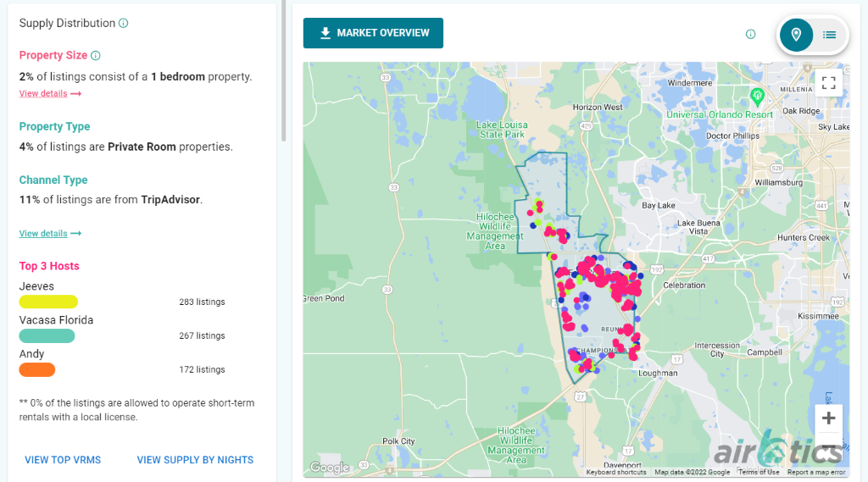Click Campbell label on the map
This screenshot has height=482, width=868.
765,352
